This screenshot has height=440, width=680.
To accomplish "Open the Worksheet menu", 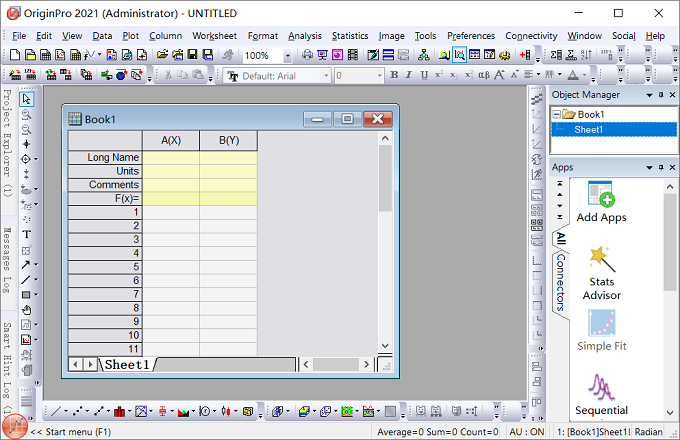I will pos(214,36).
